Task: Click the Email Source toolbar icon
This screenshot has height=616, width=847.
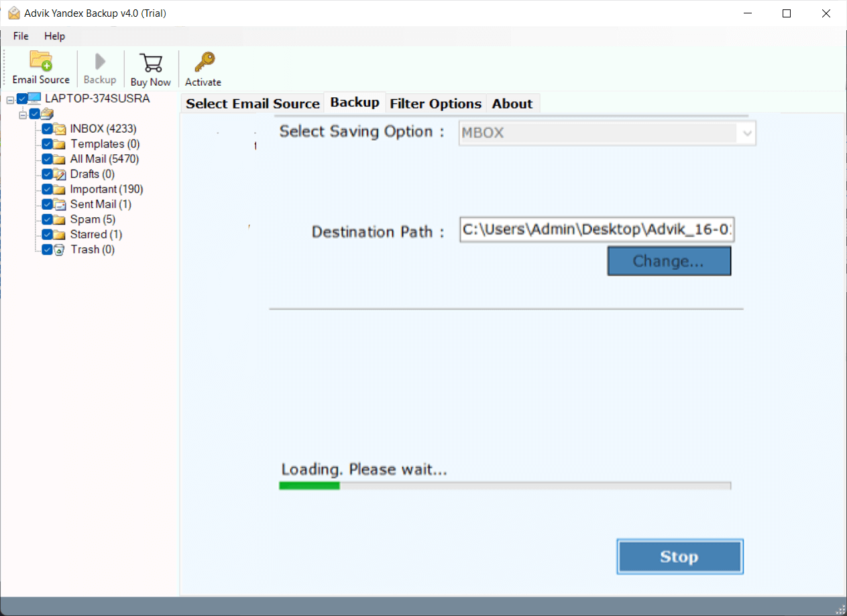Action: pos(41,61)
